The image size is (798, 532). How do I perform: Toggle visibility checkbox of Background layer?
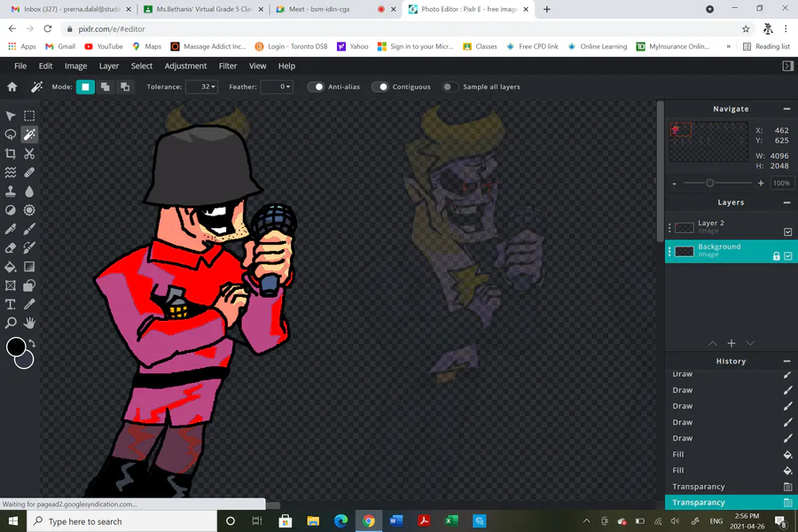(x=788, y=256)
